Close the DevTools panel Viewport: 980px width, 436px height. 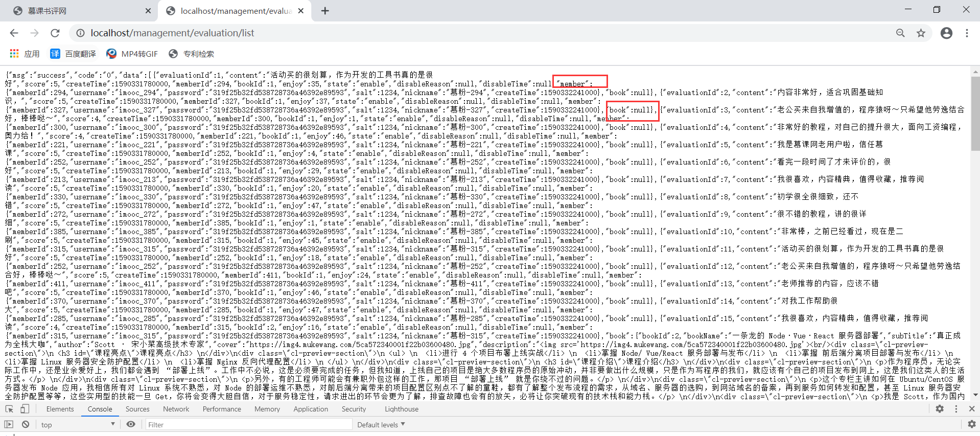pyautogui.click(x=972, y=409)
